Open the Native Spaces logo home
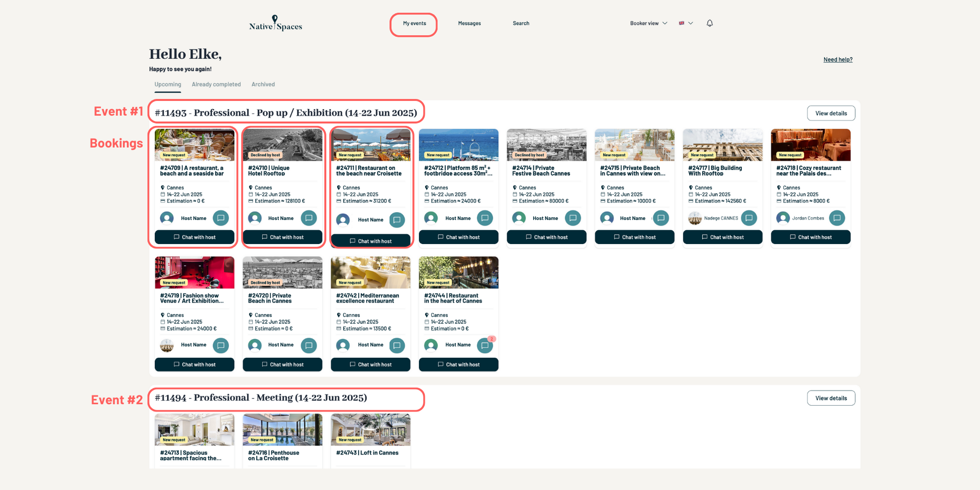This screenshot has height=490, width=980. [275, 24]
